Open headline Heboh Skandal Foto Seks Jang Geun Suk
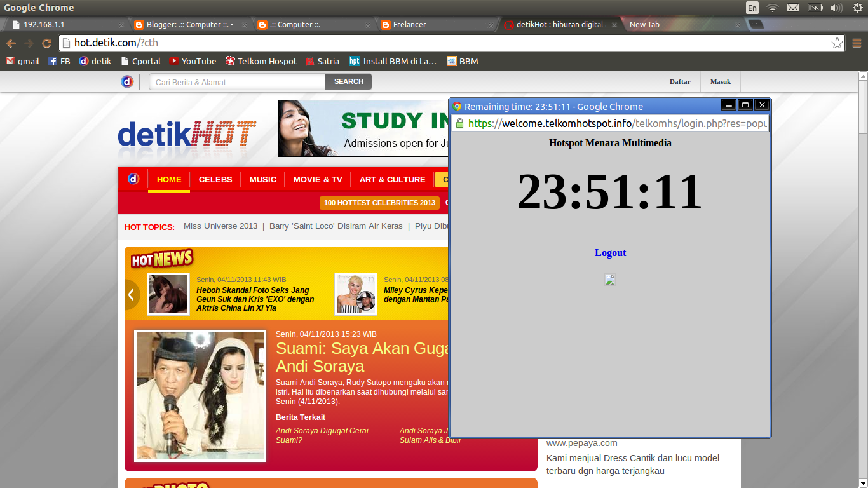The image size is (868, 488). 255,299
